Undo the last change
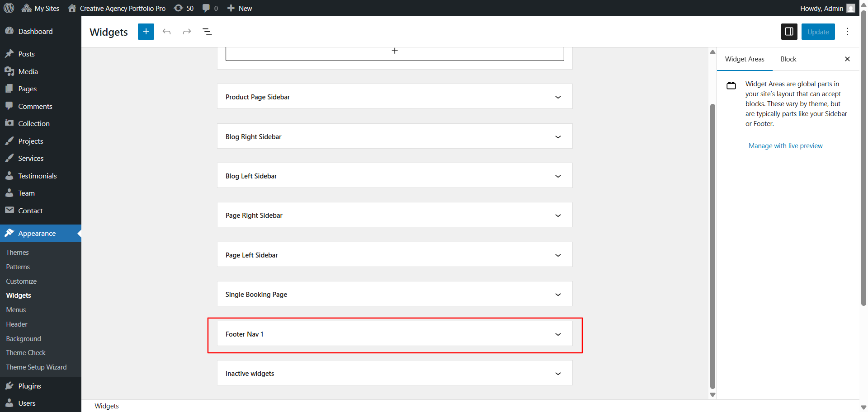The image size is (868, 412). tap(167, 32)
